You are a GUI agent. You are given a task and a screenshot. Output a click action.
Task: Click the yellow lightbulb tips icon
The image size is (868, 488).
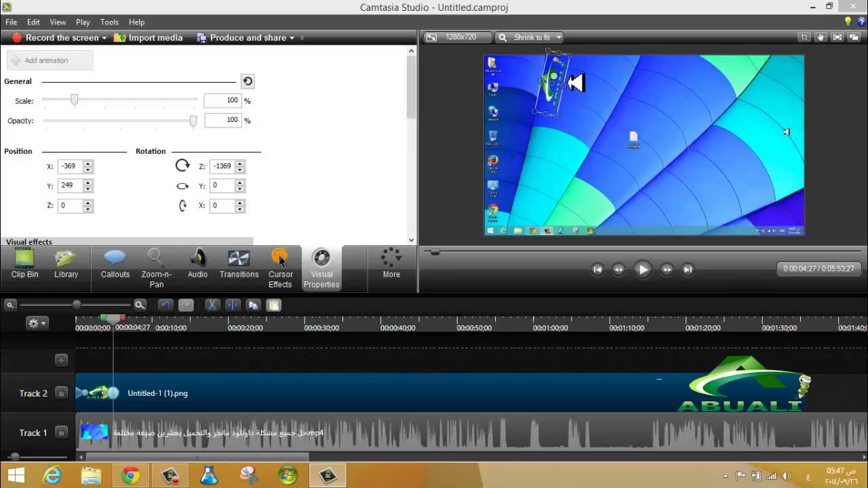tap(848, 22)
